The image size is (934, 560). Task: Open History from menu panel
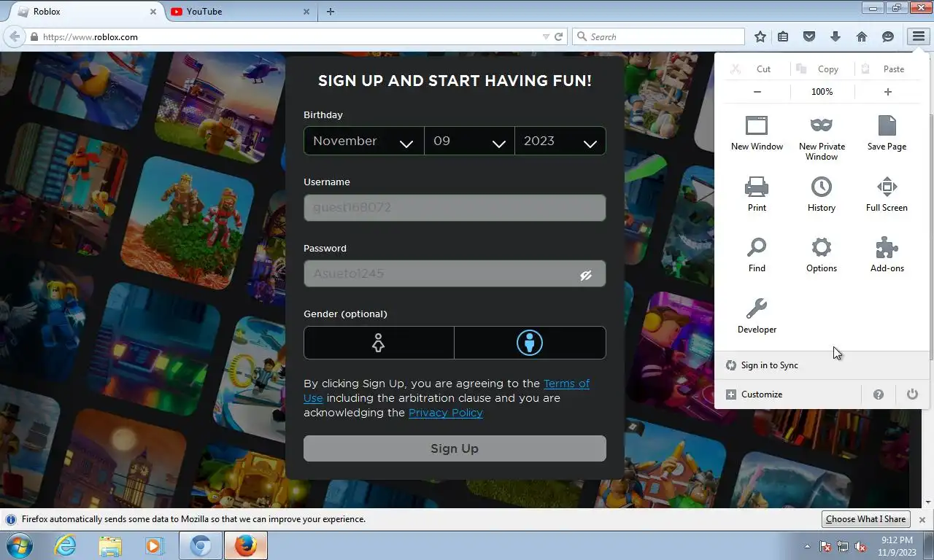822,194
